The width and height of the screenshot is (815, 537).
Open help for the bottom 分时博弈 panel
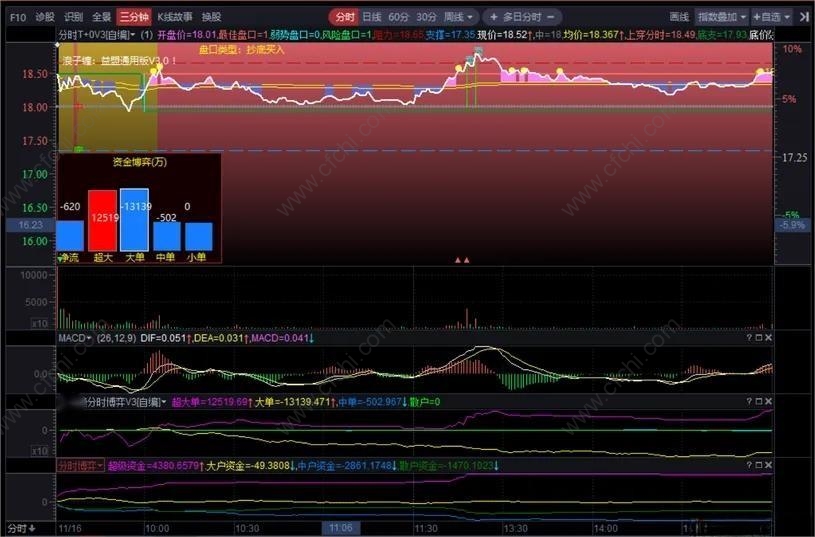pyautogui.click(x=749, y=465)
